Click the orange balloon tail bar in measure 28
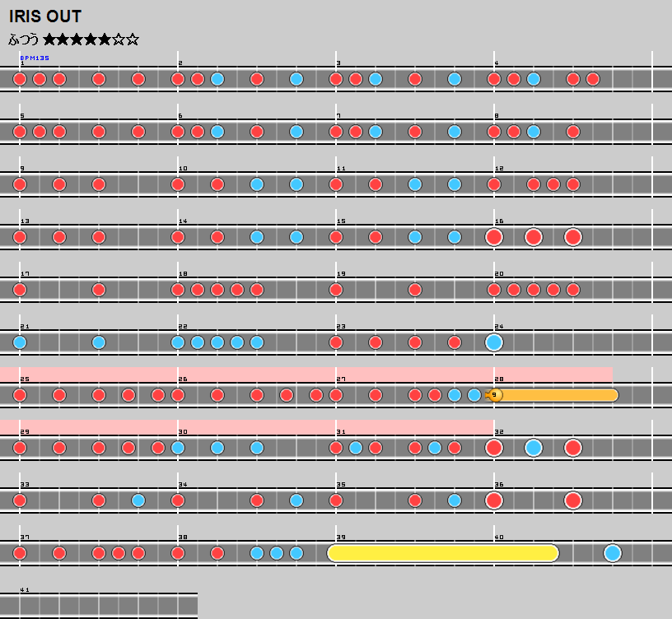This screenshot has height=619, width=672. click(x=560, y=395)
